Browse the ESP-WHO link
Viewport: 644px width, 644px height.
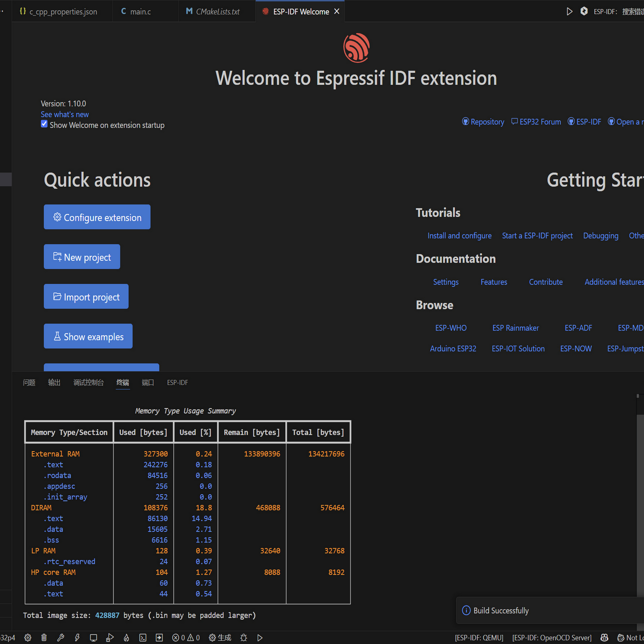(451, 328)
